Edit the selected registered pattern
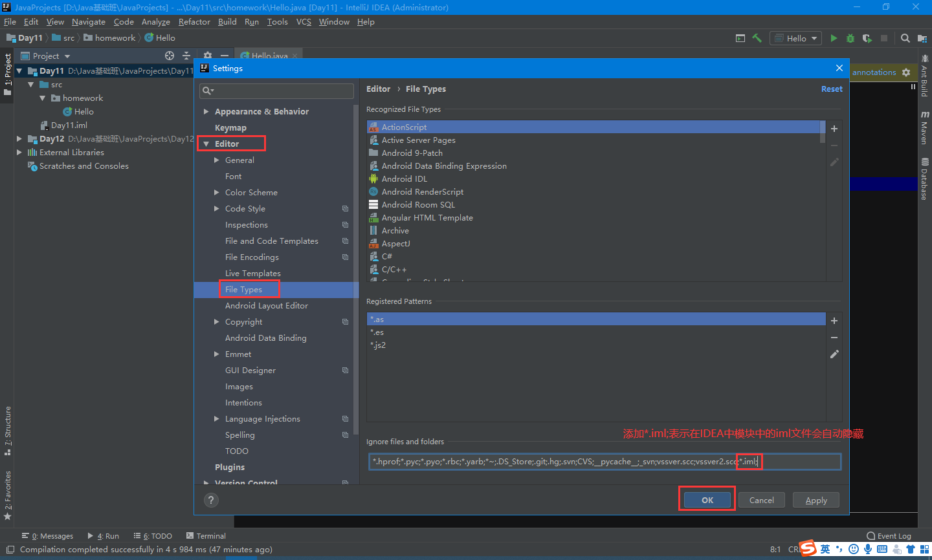 (834, 354)
